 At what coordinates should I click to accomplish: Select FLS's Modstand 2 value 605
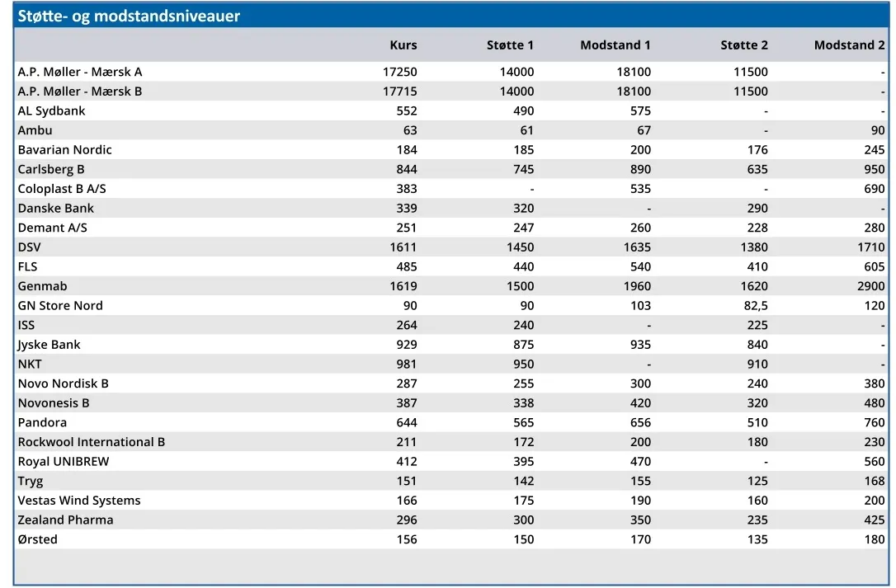pos(875,266)
